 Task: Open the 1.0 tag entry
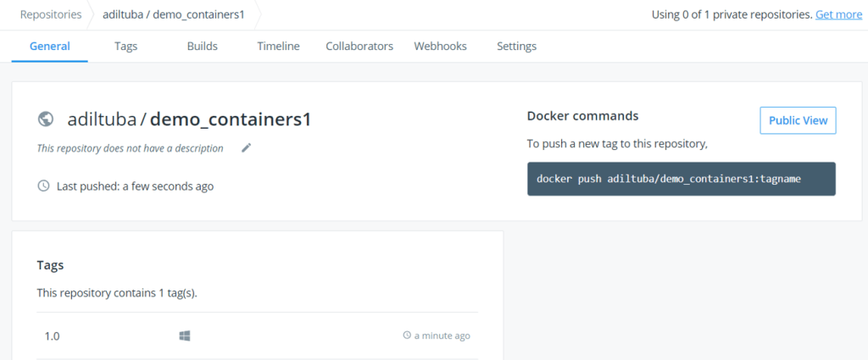[x=53, y=335]
